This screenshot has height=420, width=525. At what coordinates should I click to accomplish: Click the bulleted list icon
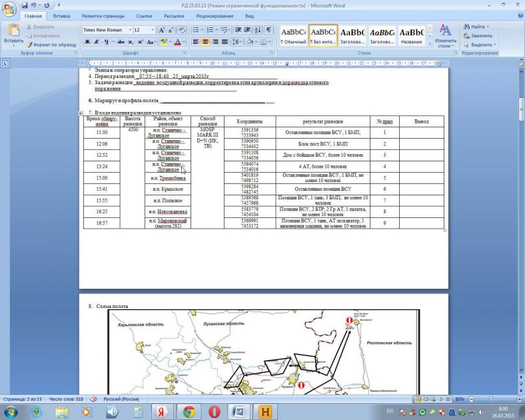coord(197,30)
